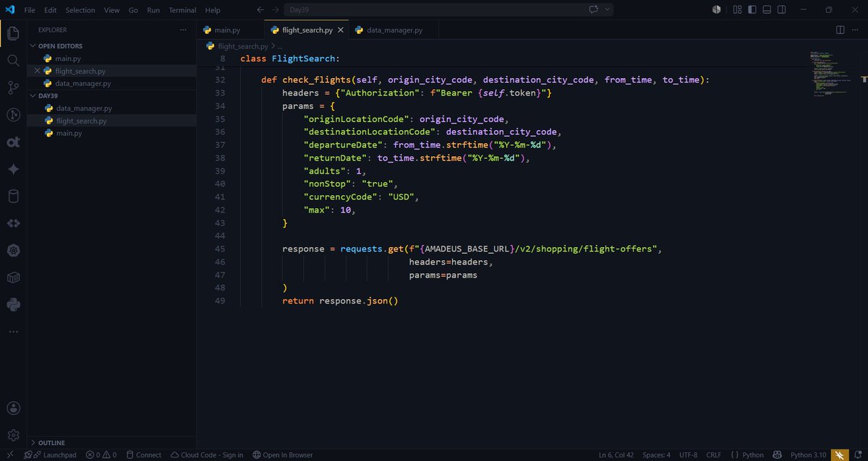
Task: Toggle the Secondary Side Bar visibility
Action: (x=781, y=10)
